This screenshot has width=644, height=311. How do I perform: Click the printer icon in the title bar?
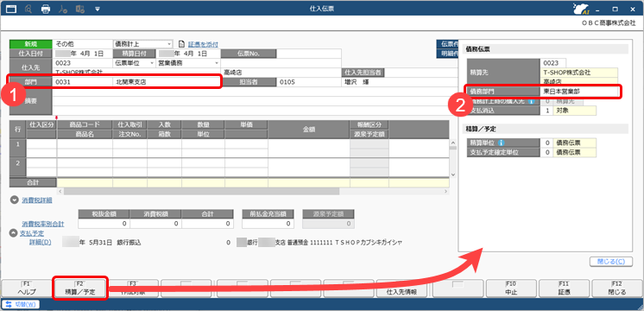coord(46,9)
